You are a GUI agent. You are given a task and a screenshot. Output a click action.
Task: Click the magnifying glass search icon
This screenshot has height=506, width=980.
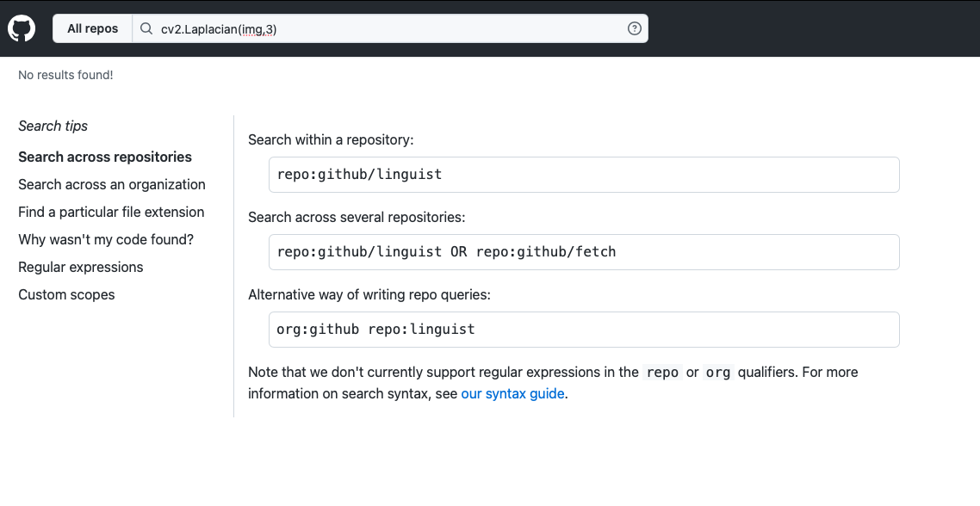pyautogui.click(x=146, y=28)
